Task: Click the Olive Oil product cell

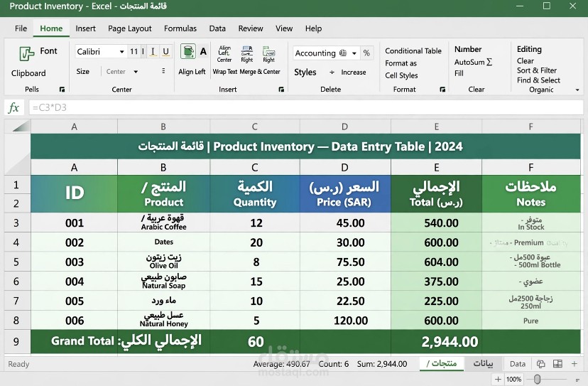Action: pos(163,262)
